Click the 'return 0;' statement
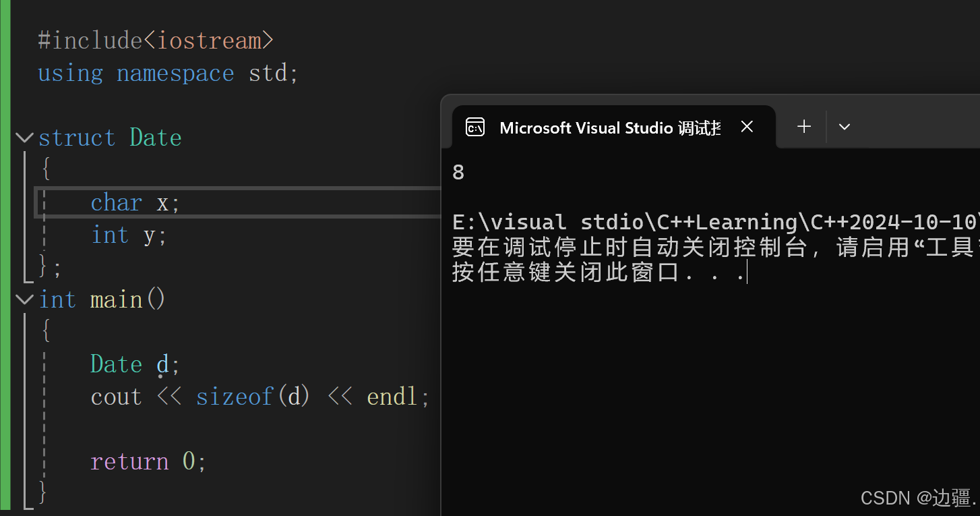 point(148,461)
